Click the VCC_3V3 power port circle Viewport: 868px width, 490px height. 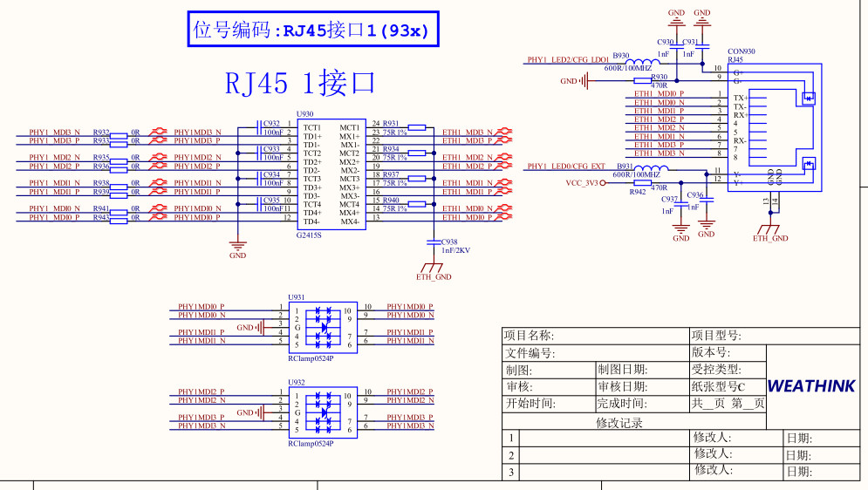603,182
